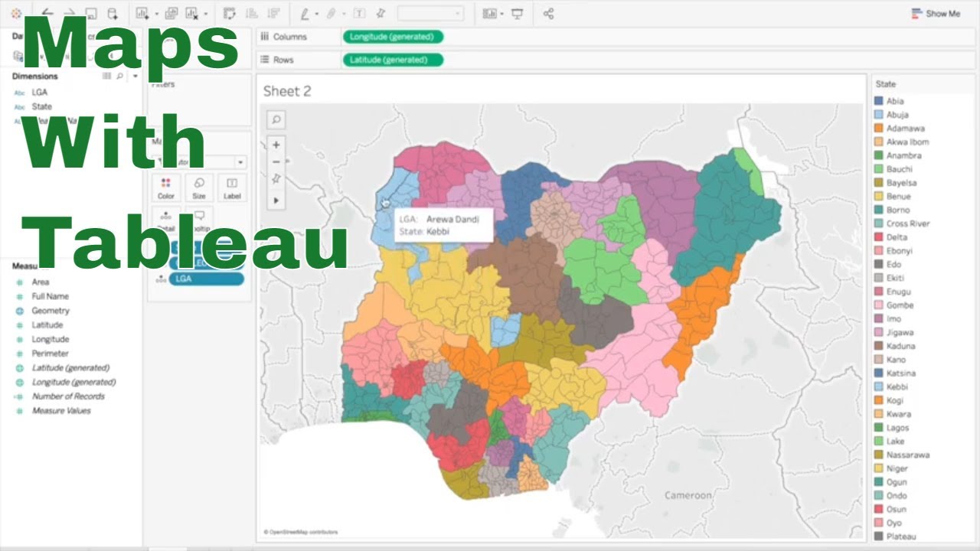Click the Abia color swatch in legend

point(879,101)
